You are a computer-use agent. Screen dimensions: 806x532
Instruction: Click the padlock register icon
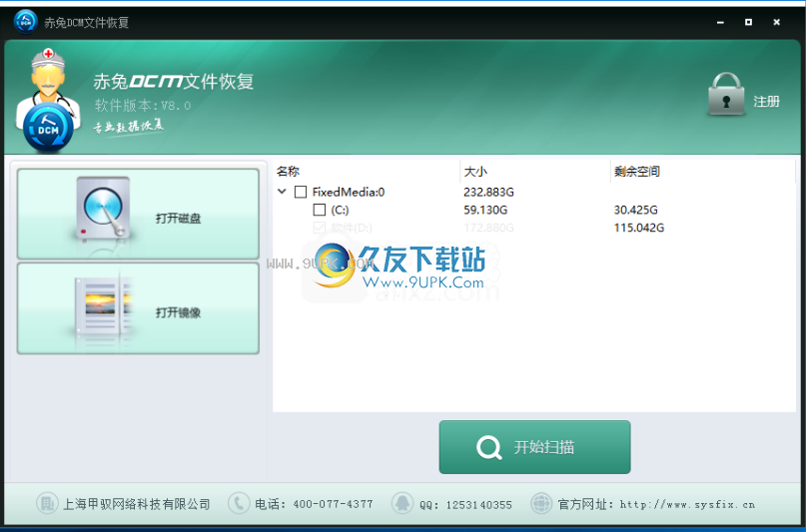(726, 94)
